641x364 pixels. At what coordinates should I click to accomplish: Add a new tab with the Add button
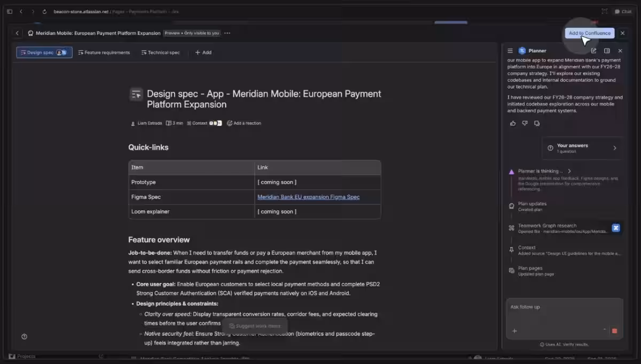pos(203,52)
